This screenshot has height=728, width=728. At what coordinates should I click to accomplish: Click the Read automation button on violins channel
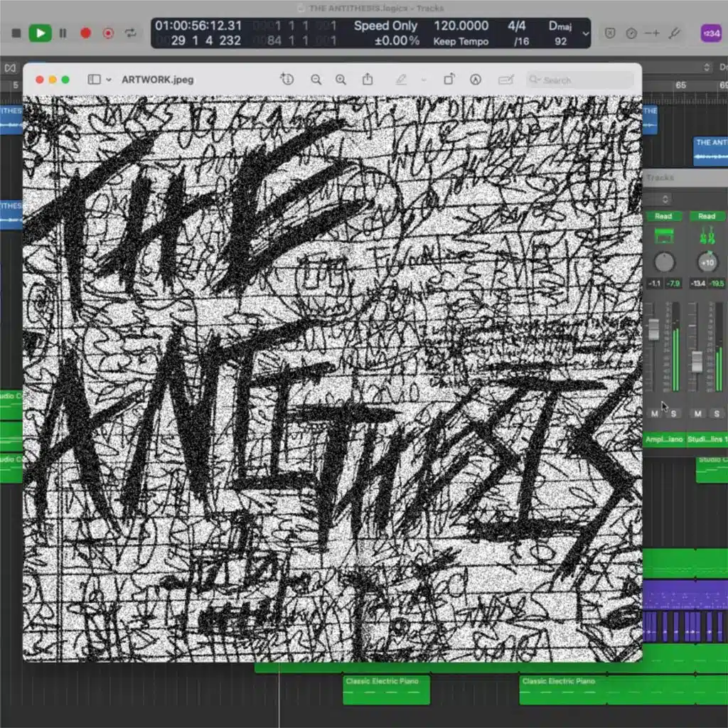[706, 216]
